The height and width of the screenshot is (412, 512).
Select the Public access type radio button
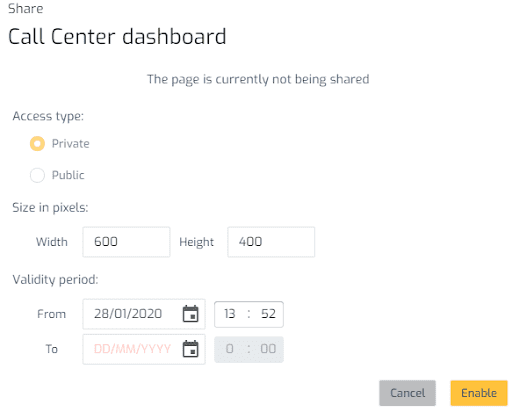pyautogui.click(x=37, y=175)
